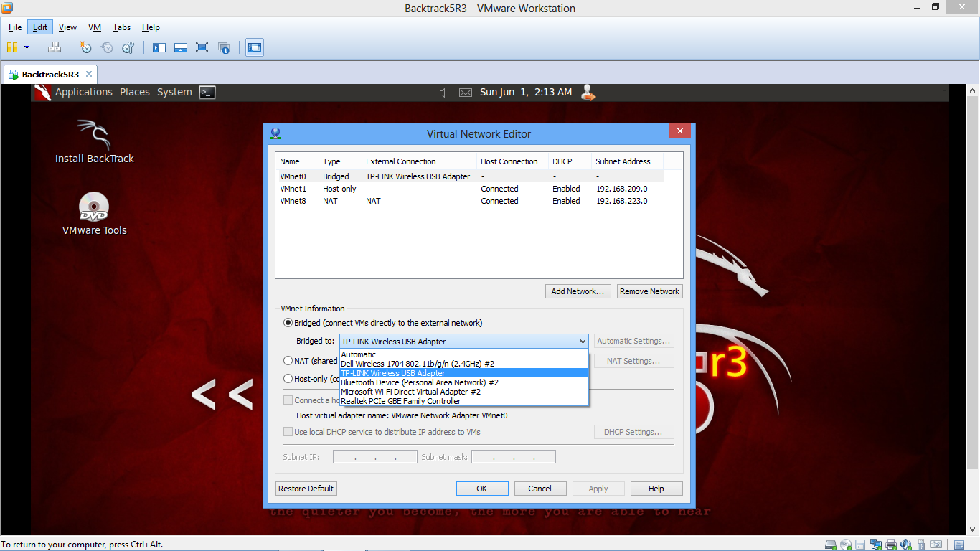Viewport: 980px width, 551px height.
Task: Open the Help menu
Action: (x=151, y=27)
